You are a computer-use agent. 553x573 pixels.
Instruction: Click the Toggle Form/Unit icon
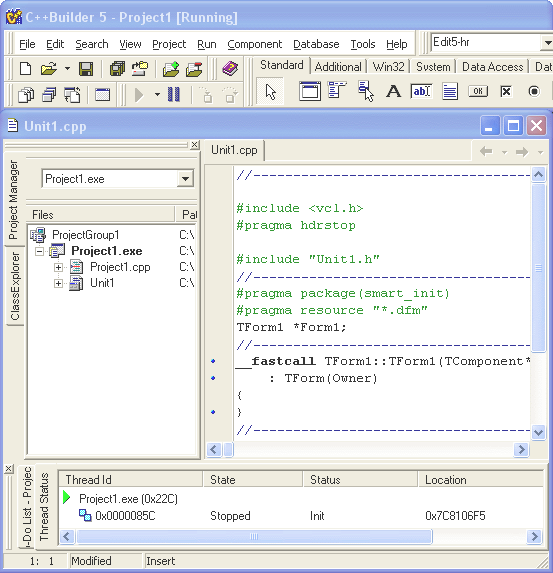72,95
